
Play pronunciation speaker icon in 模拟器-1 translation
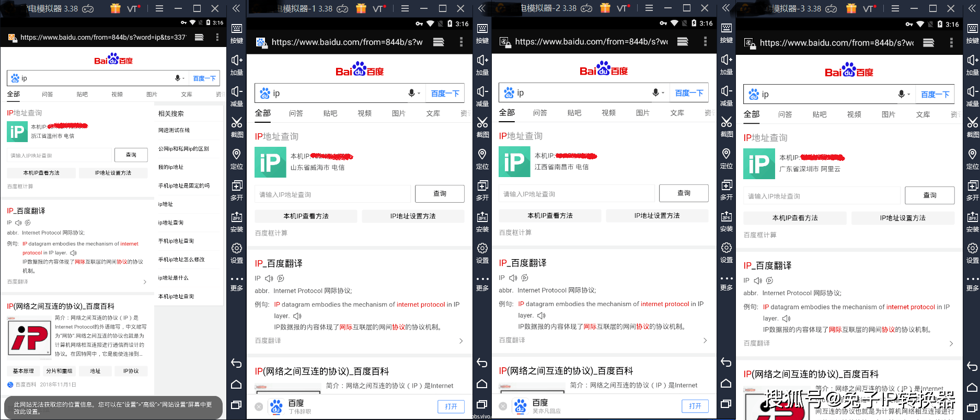(269, 278)
